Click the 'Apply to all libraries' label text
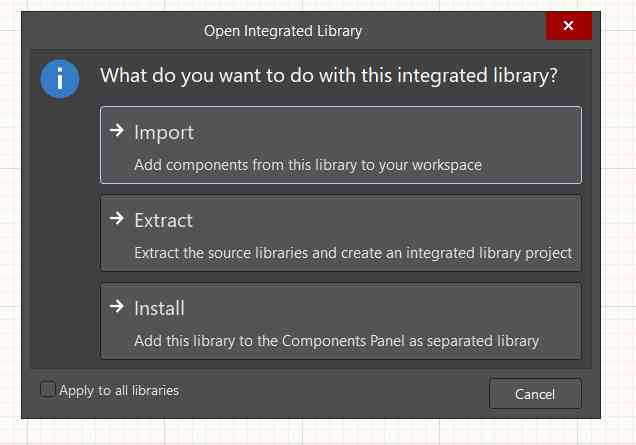This screenshot has width=636, height=445. [119, 390]
